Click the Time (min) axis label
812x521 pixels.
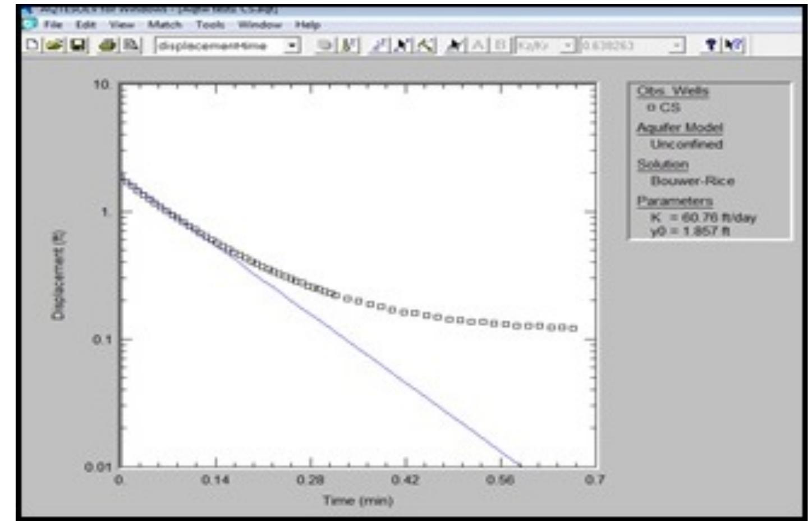(358, 500)
